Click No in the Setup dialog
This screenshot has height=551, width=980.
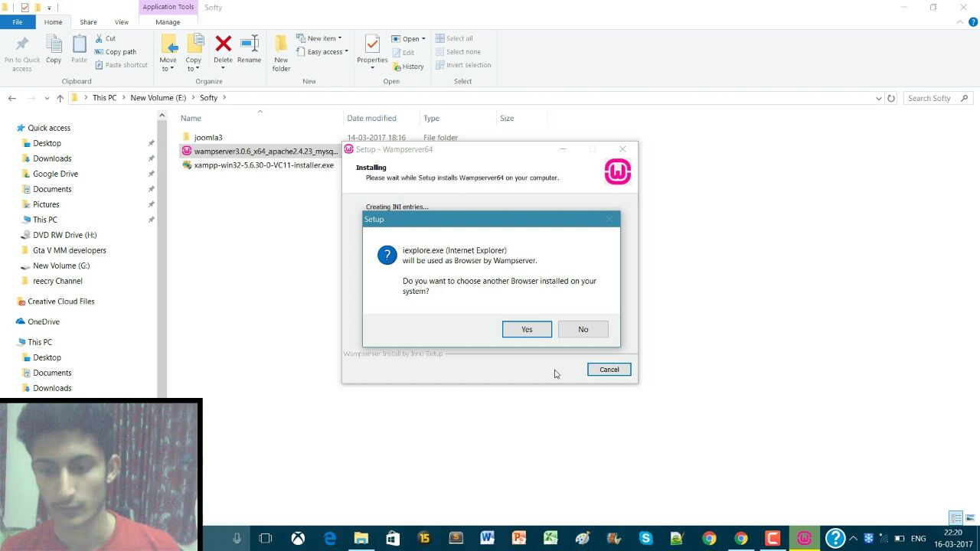(x=583, y=329)
